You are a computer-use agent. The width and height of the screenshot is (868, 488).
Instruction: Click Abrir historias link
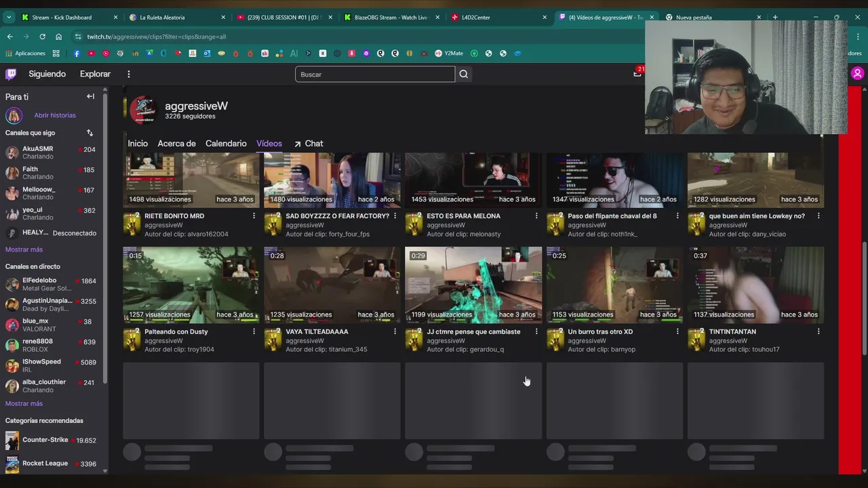55,115
